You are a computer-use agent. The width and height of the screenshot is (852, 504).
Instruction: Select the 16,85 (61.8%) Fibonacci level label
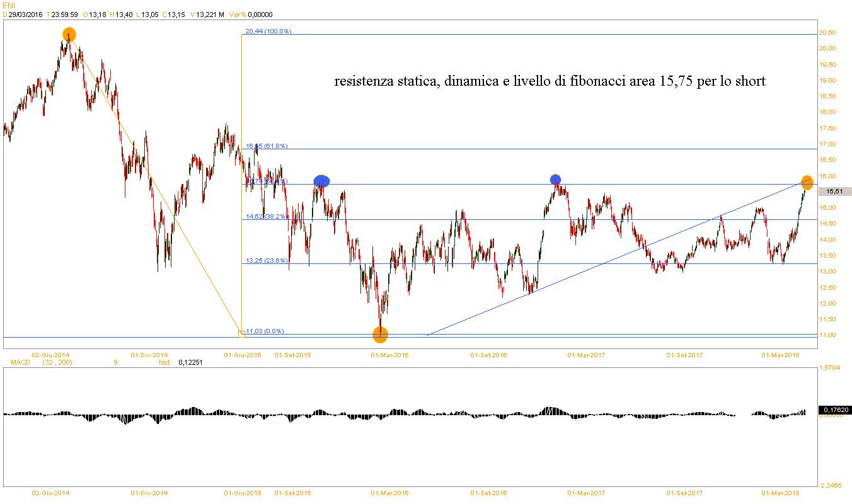[267, 146]
